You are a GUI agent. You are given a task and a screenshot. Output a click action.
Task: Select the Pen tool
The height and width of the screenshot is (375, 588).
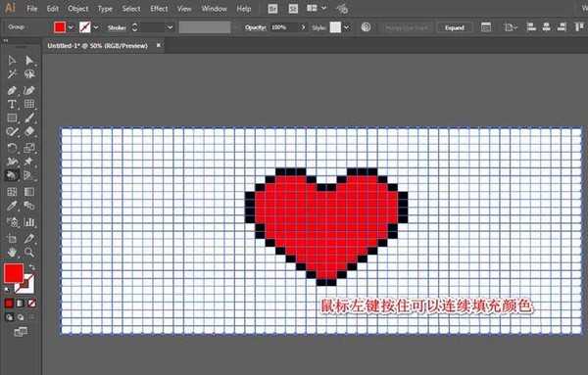pos(12,90)
